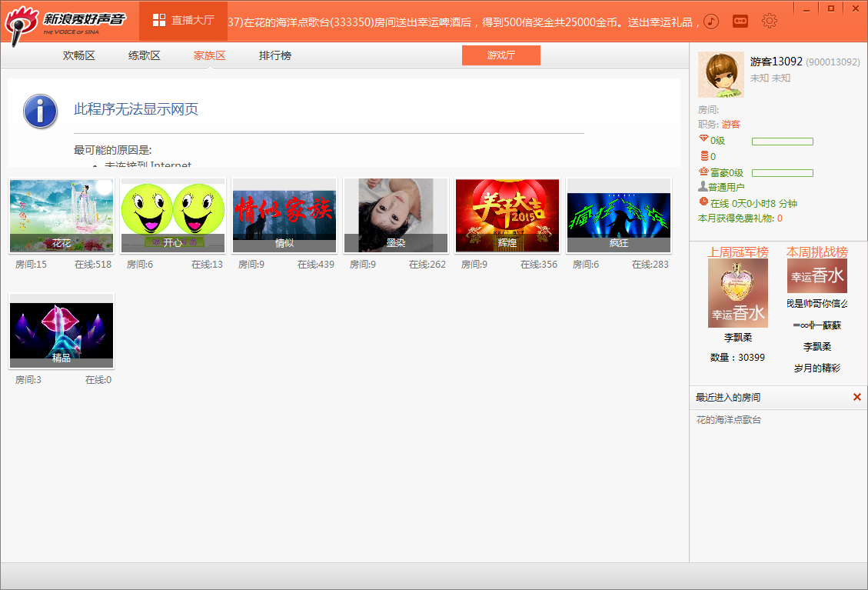
Task: Click the 富豪0级 progress bar
Action: click(x=782, y=173)
